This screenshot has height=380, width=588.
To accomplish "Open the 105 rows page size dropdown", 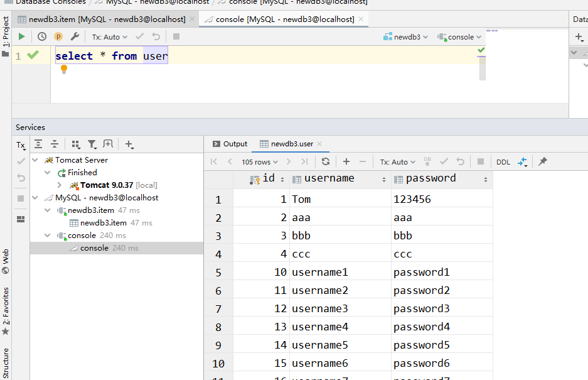I will coord(260,162).
